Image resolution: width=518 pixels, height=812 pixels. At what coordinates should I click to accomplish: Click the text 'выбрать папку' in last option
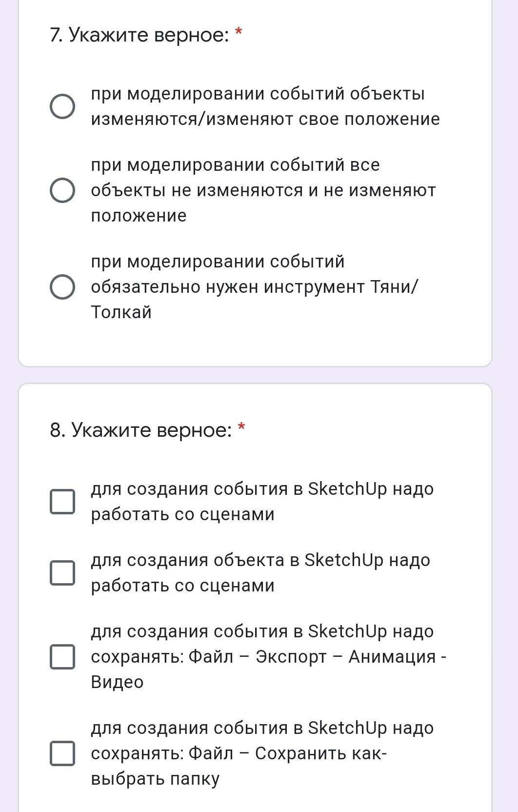point(155,779)
